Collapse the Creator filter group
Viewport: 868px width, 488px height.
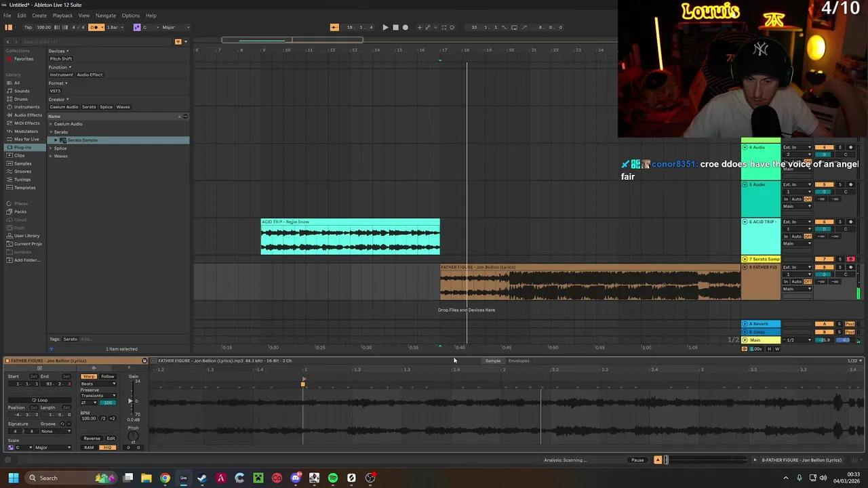click(58, 100)
